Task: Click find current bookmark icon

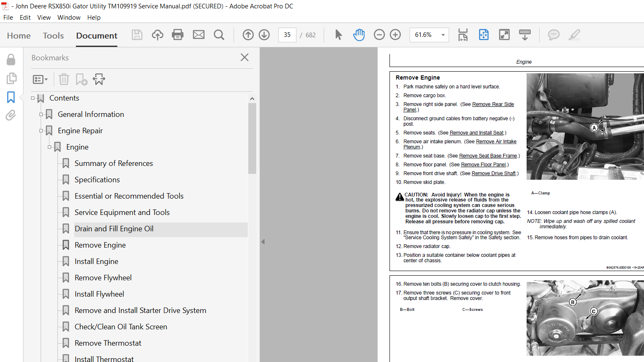Action: 99,79
